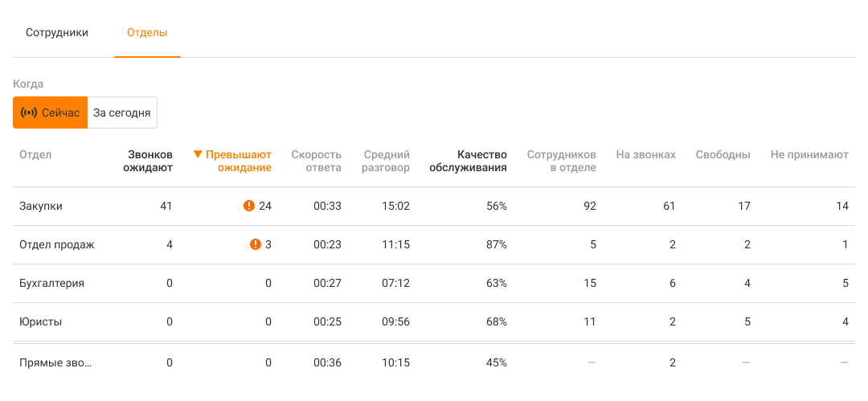This screenshot has height=401, width=868.
Task: Switch period to За сегодня
Action: coord(122,113)
